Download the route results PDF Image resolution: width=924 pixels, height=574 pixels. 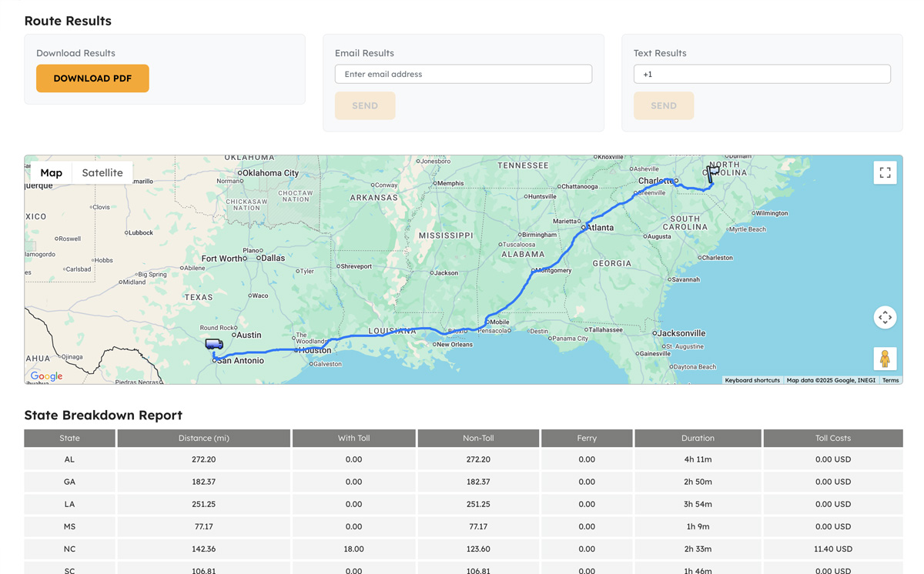click(92, 78)
